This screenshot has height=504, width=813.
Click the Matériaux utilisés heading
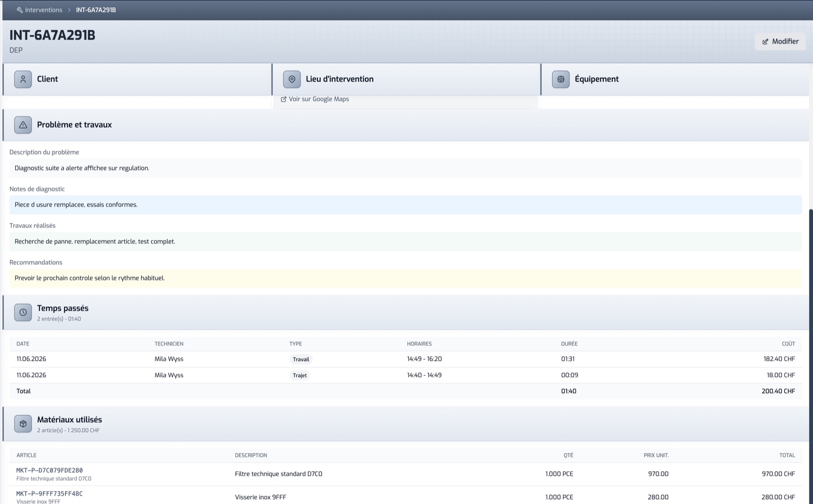(70, 420)
